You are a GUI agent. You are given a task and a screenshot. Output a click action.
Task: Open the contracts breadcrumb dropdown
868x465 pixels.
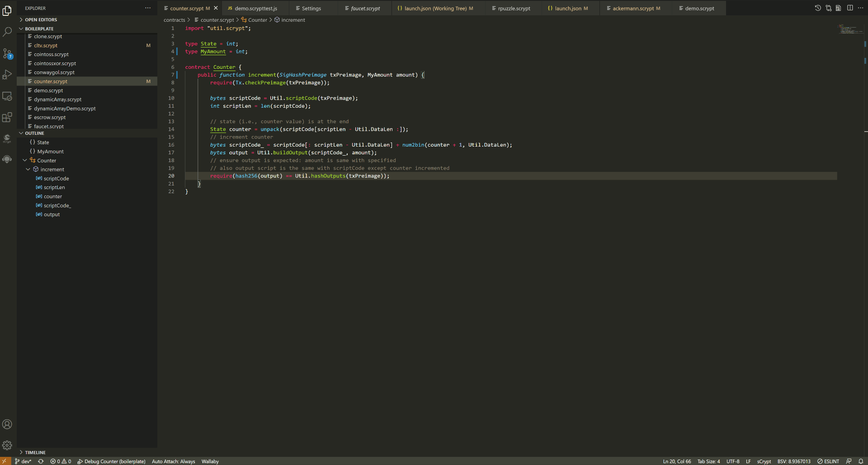coord(175,20)
